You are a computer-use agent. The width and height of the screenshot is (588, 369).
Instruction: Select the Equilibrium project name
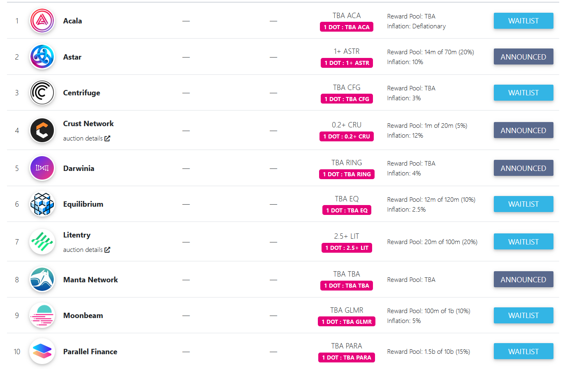83,204
